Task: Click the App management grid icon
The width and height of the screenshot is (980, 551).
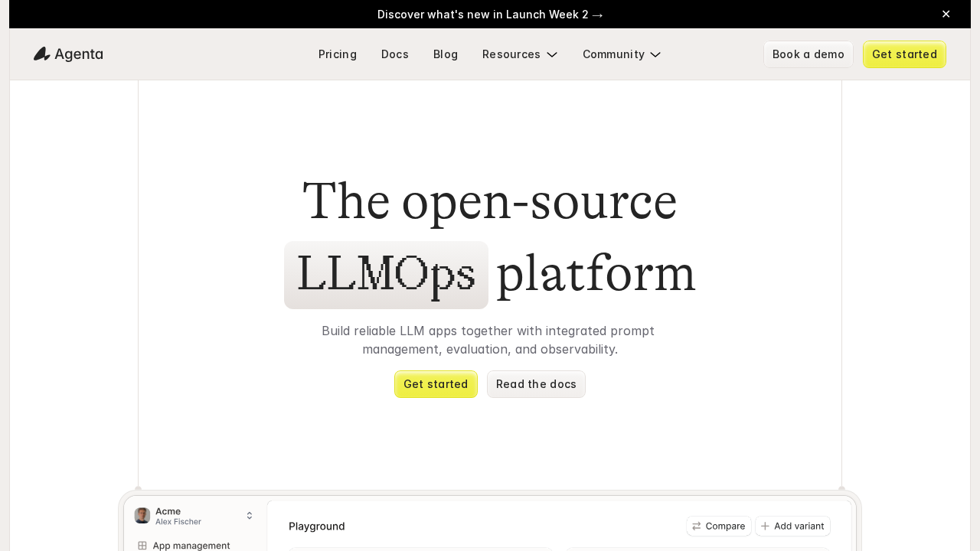Action: 142,546
